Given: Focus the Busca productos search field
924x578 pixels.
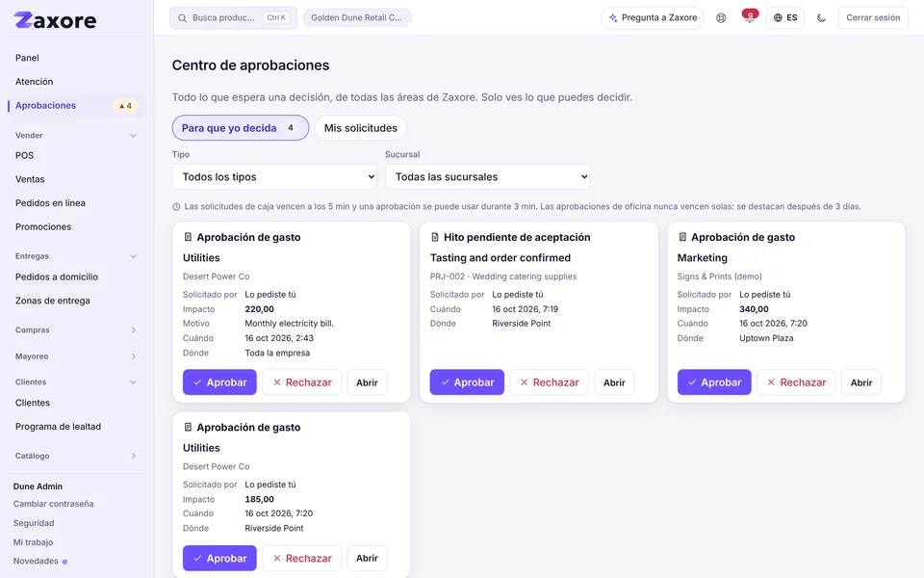Looking at the screenshot, I should coord(233,17).
